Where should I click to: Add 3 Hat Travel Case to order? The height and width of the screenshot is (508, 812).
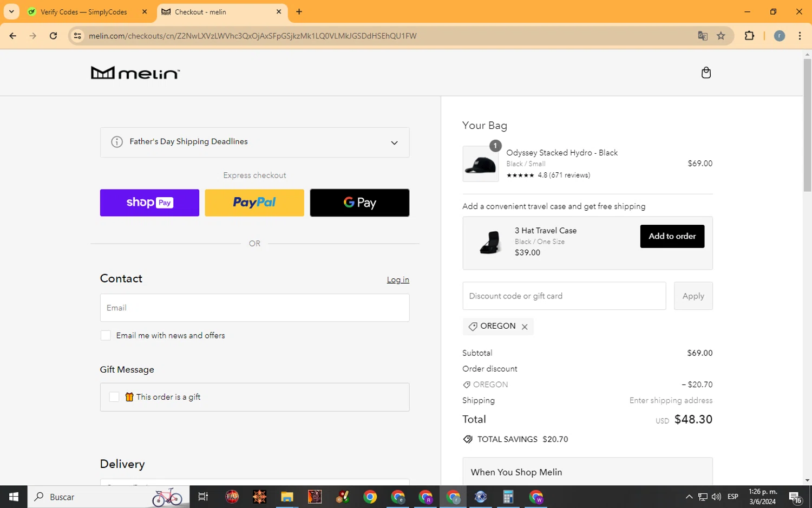[x=672, y=236]
